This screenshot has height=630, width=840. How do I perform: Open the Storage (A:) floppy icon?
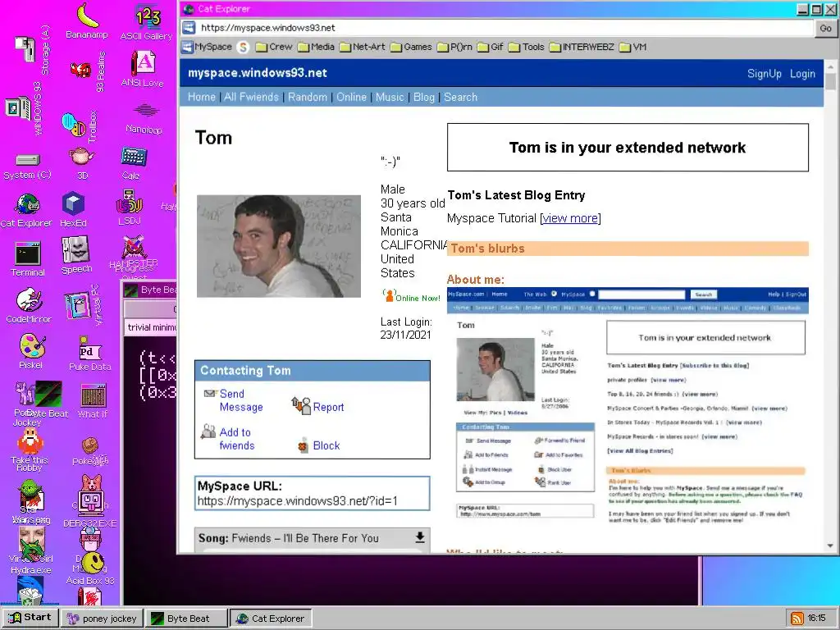pyautogui.click(x=32, y=50)
